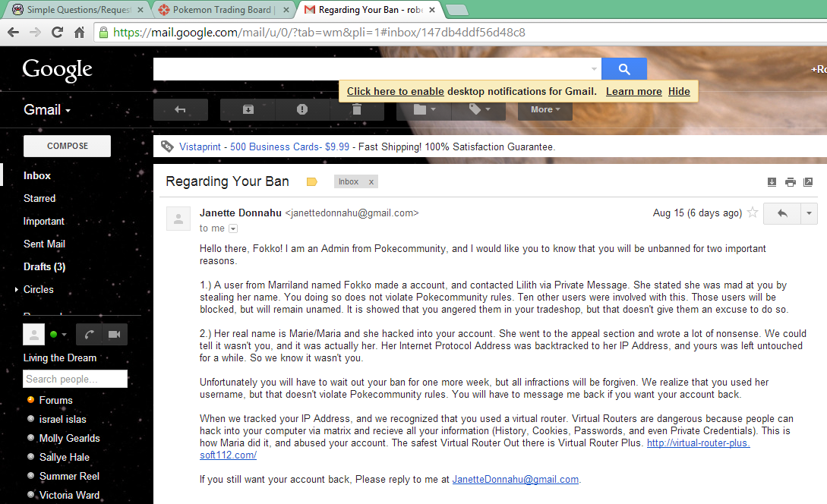Screen dimensions: 827x504
Task: Click chat profile picture
Action: click(x=33, y=334)
